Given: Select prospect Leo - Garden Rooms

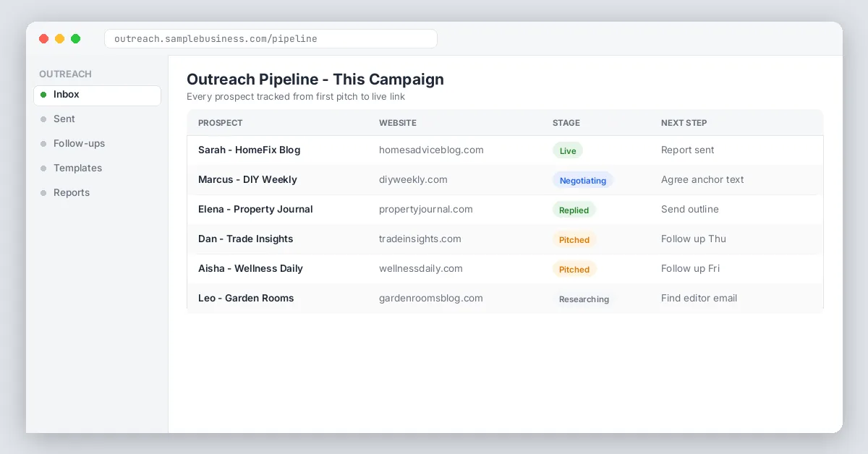Looking at the screenshot, I should [246, 299].
